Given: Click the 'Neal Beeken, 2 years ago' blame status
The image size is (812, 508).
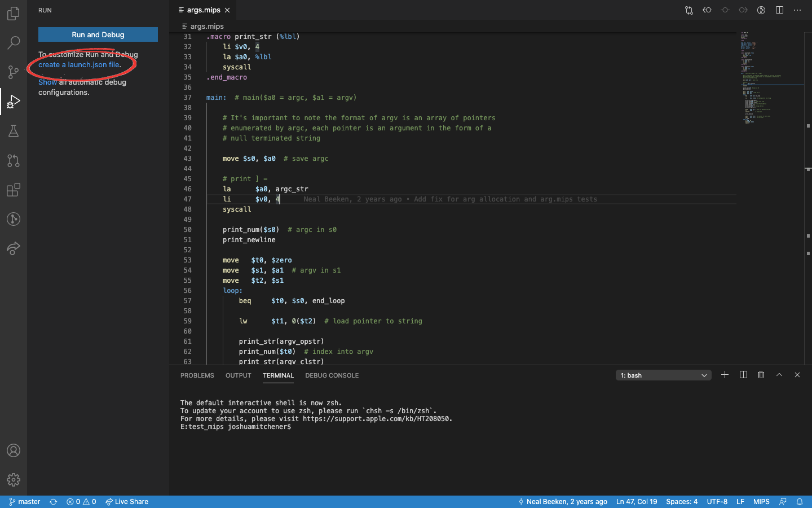Looking at the screenshot, I should click(x=562, y=502).
